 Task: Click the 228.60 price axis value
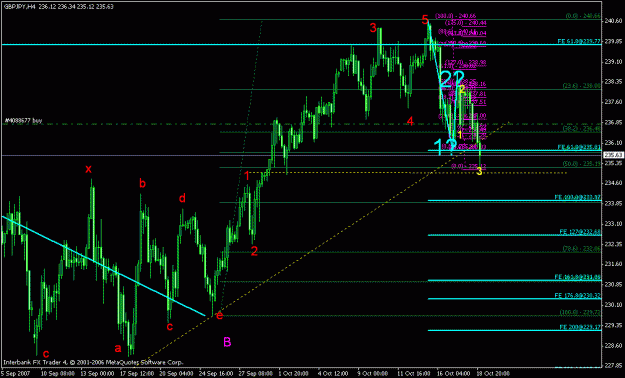tap(612, 345)
